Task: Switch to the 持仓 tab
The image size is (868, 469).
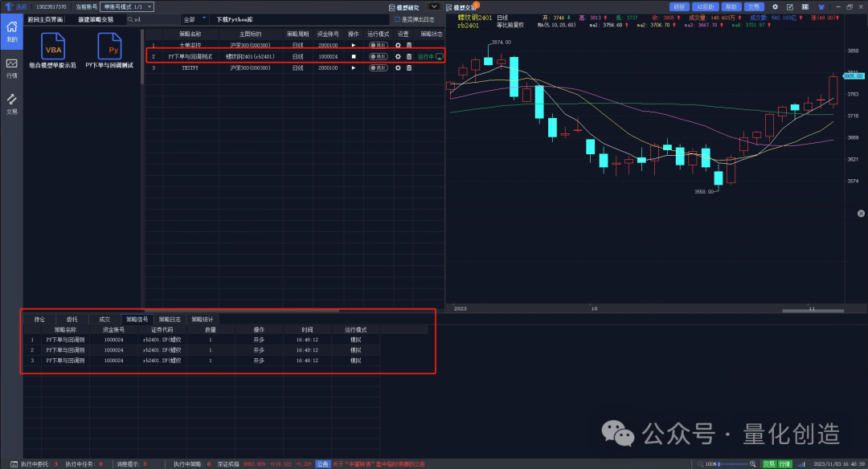Action: pos(39,319)
